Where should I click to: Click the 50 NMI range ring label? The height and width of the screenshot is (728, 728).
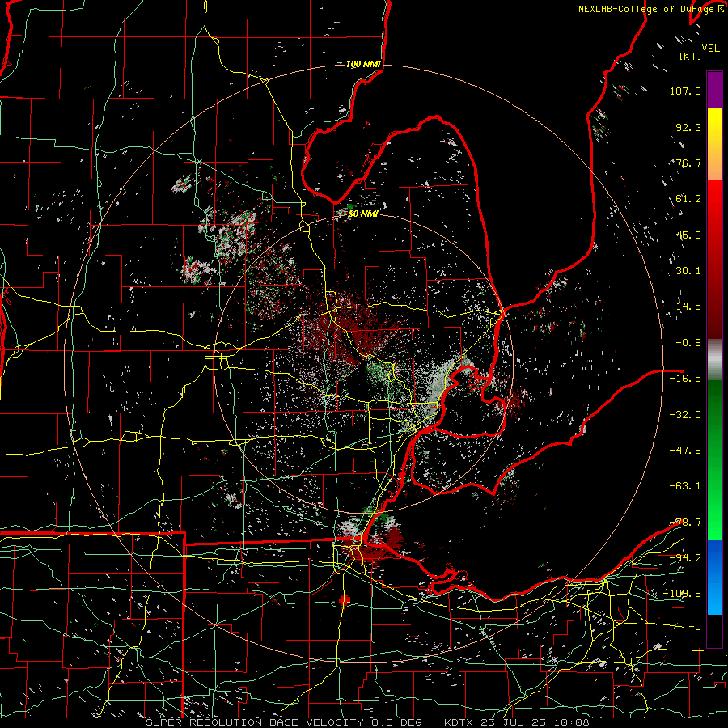click(363, 214)
